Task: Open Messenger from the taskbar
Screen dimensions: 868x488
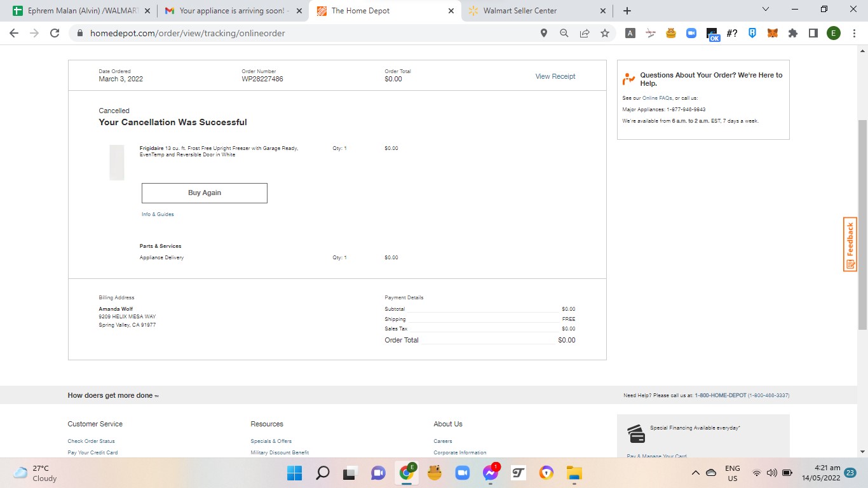Action: [x=490, y=473]
